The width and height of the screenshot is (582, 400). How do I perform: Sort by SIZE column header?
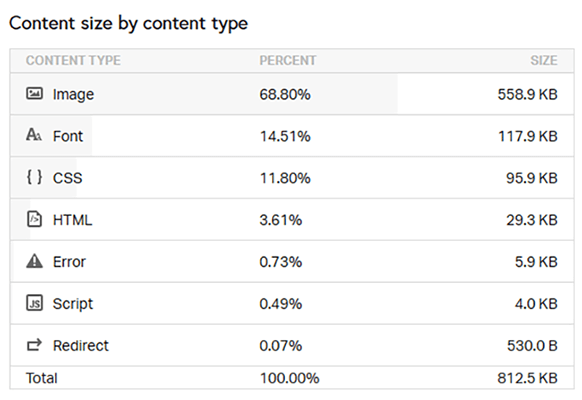[544, 60]
